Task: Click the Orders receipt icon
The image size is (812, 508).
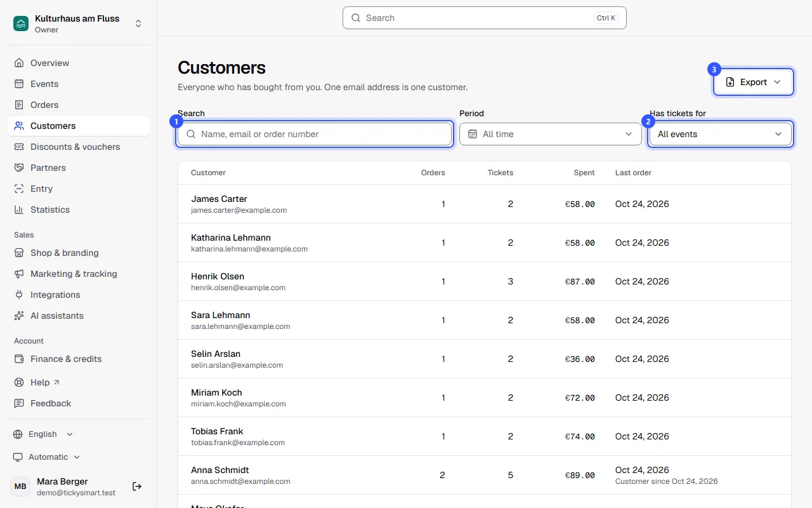Action: (19, 105)
